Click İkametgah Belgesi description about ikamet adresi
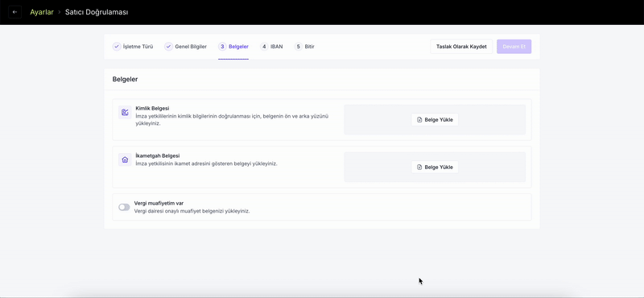 [206, 163]
